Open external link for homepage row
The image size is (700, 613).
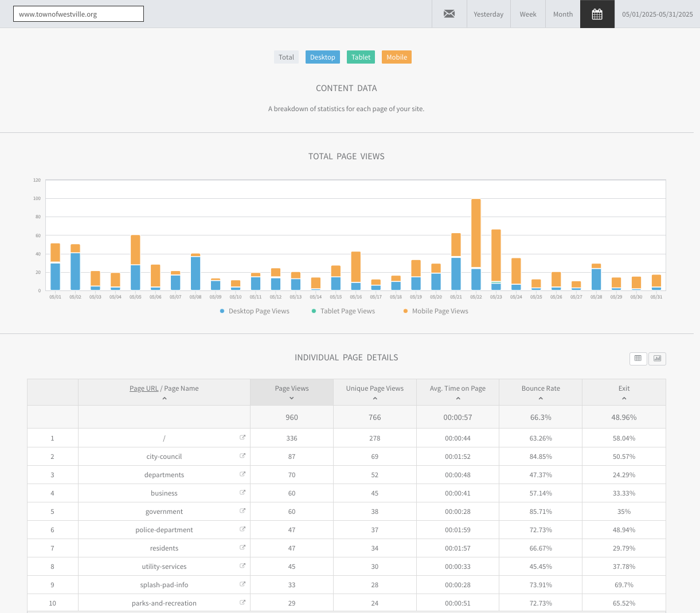coord(243,438)
